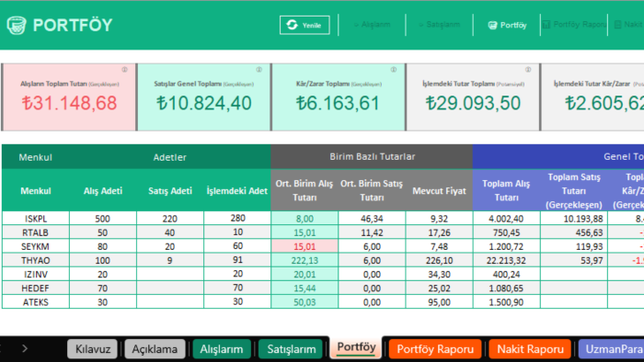This screenshot has width=644, height=362.
Task: Select the HEDEF security cell
Action: (36, 288)
